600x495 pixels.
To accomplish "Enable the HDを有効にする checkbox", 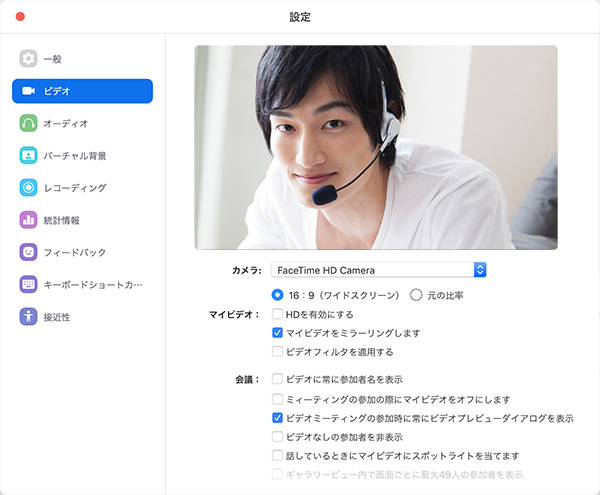I will (277, 314).
